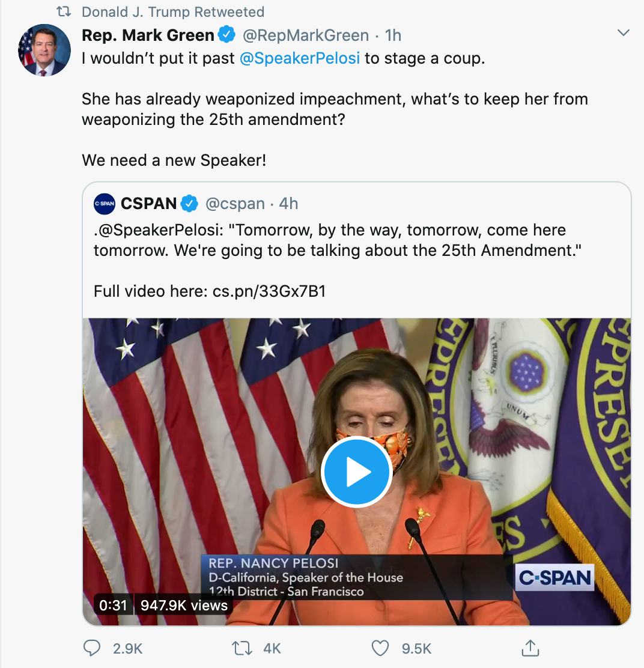Click the 0:31 video duration label

[x=113, y=605]
